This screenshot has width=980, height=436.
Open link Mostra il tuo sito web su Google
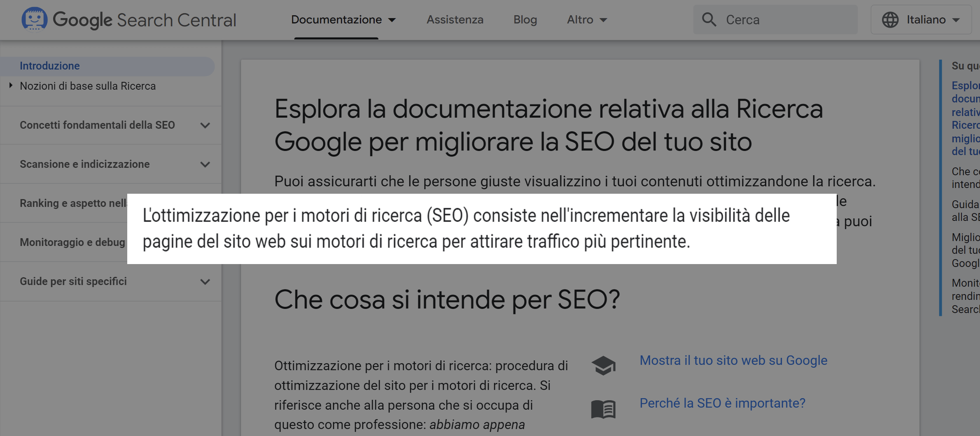(733, 360)
